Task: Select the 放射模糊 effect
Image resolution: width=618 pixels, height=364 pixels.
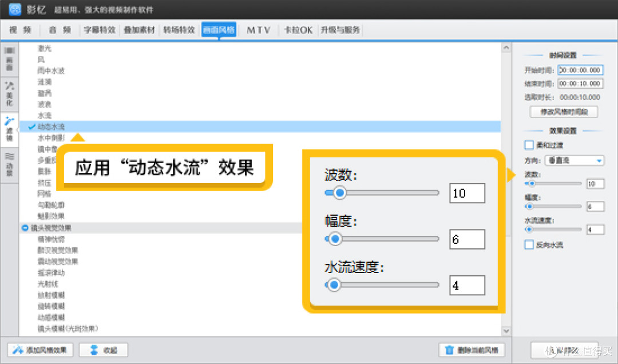Action: pos(51,295)
